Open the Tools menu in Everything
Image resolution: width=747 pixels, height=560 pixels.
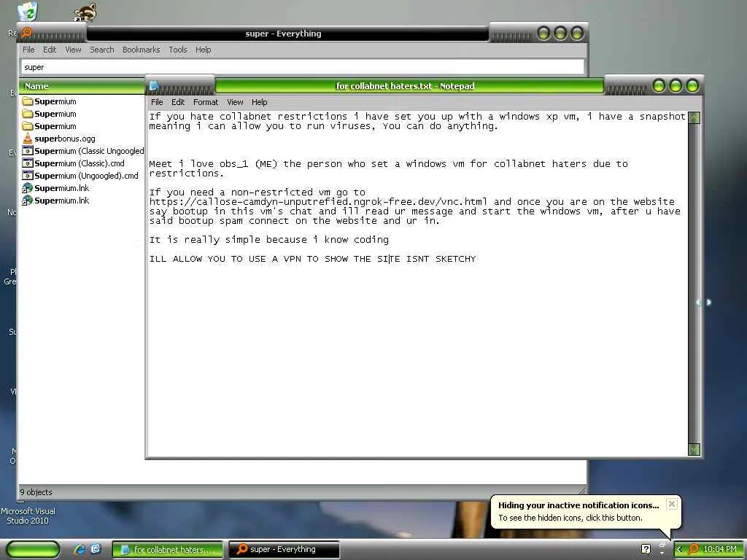pyautogui.click(x=178, y=50)
